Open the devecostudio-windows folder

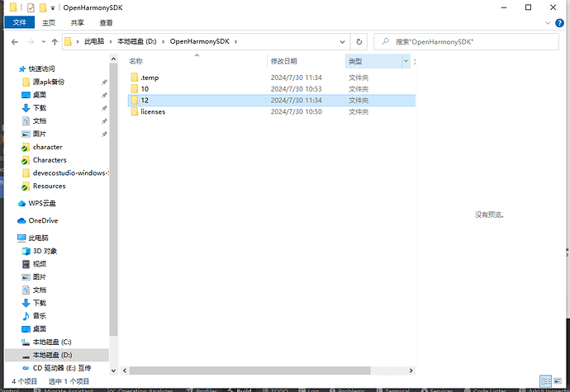[70, 173]
